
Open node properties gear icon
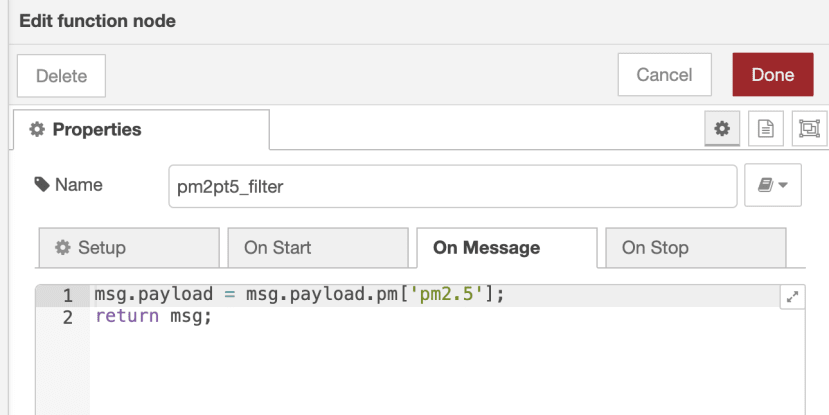tap(722, 128)
